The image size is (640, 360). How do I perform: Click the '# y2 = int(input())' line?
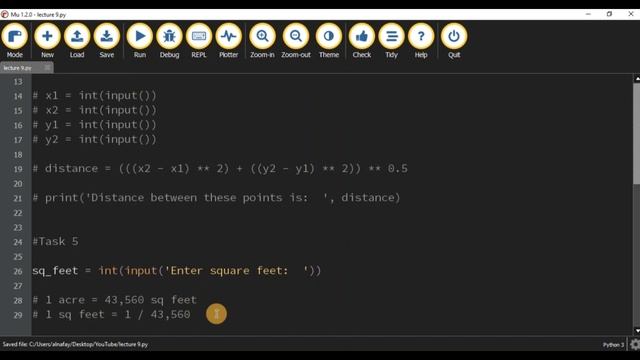(95, 140)
